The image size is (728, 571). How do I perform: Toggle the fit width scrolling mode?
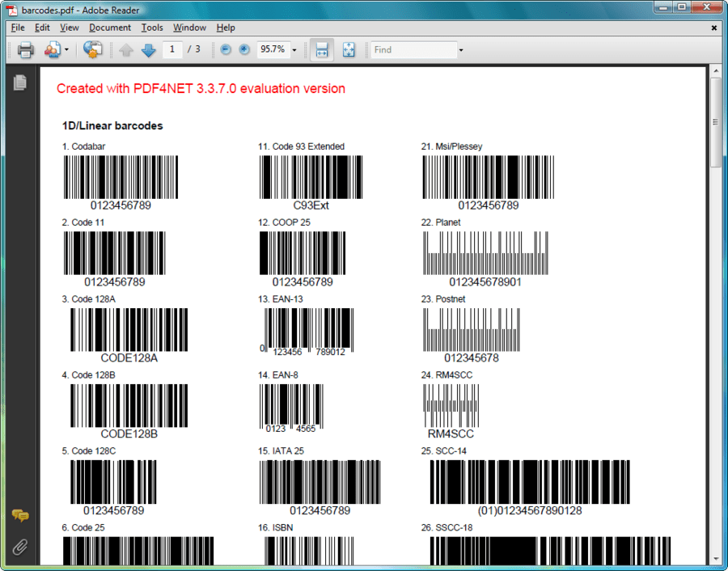321,50
